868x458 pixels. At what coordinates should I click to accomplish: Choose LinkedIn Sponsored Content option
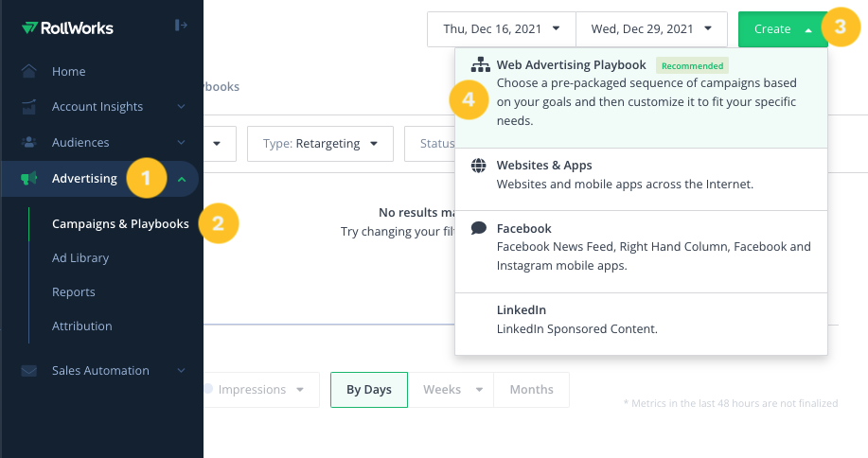tap(641, 325)
